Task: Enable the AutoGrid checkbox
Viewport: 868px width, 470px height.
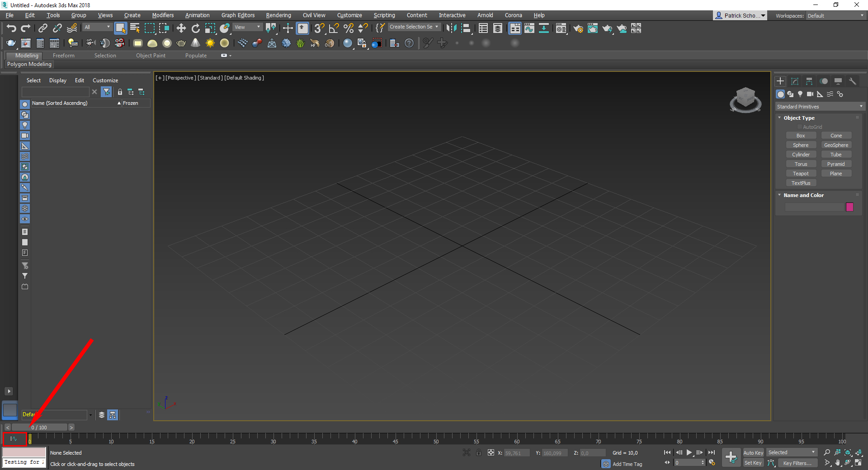Action: tap(799, 127)
